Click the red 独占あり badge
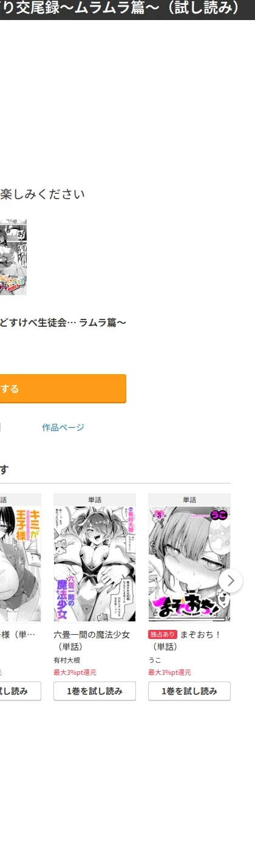 click(x=163, y=635)
